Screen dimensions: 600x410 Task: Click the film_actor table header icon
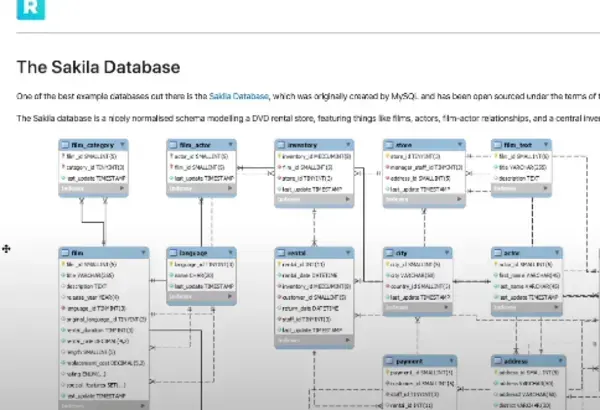tap(173, 145)
